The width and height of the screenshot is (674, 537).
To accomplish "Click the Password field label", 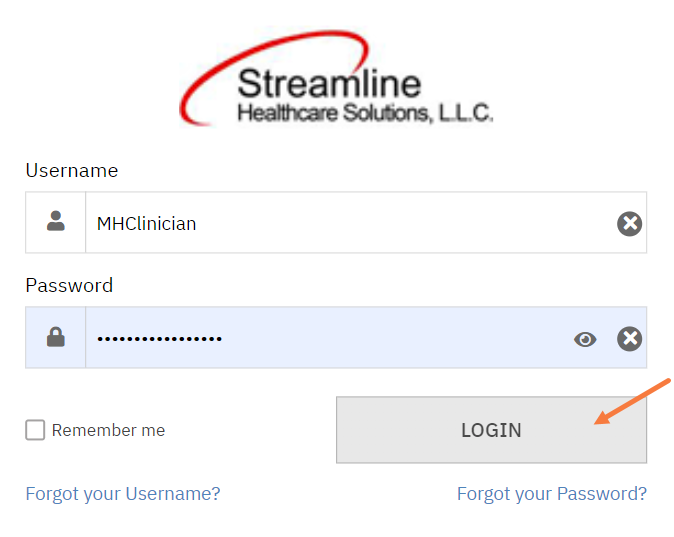I will click(x=69, y=285).
